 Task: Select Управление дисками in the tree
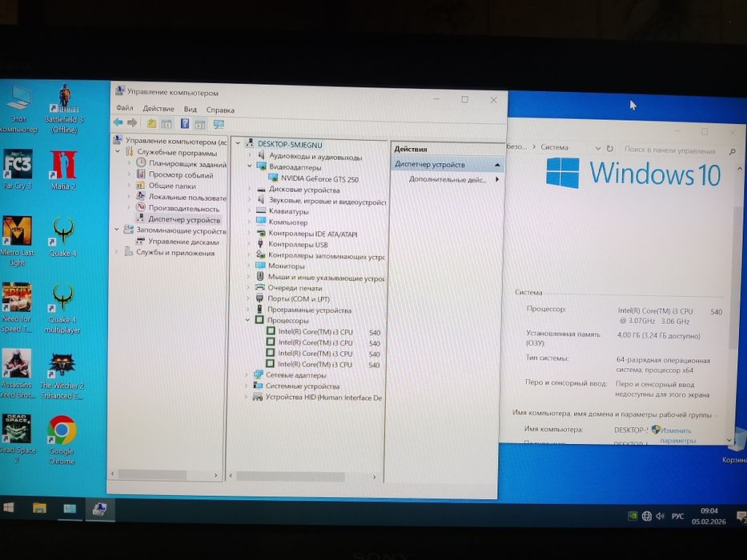183,242
